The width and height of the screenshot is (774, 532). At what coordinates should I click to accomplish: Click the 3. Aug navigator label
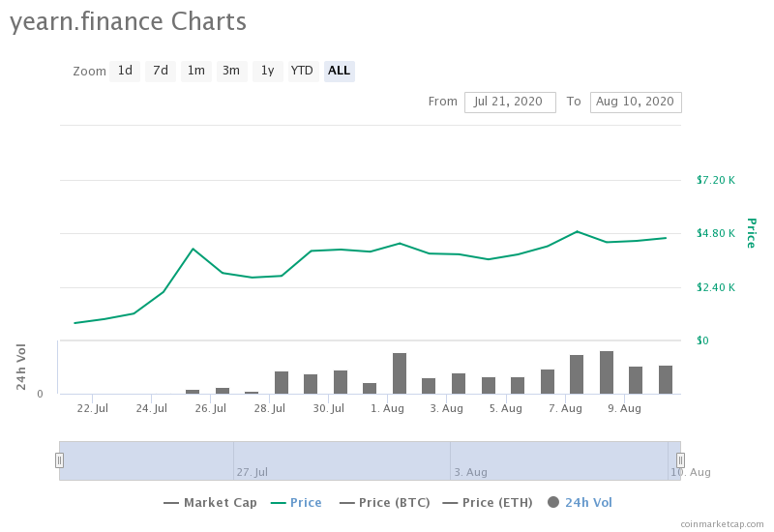tap(470, 472)
